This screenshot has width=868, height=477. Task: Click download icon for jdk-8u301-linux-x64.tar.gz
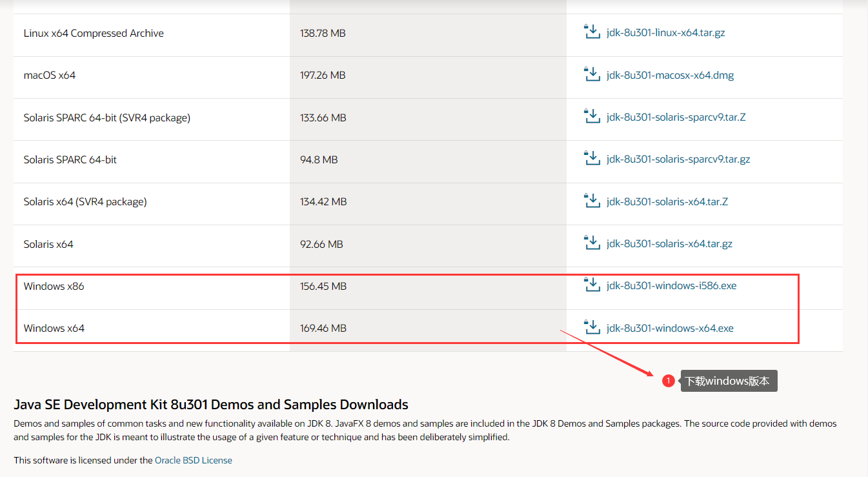click(592, 32)
